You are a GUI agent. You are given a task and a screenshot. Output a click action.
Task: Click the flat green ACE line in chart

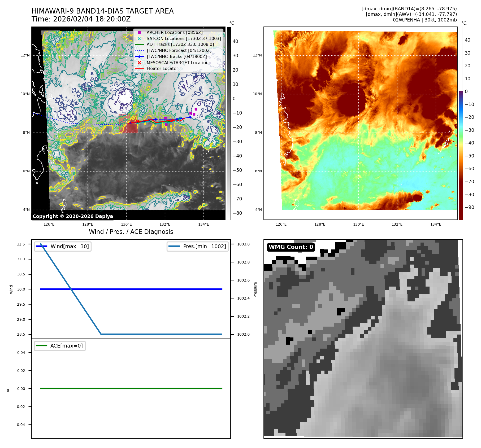[131, 388]
